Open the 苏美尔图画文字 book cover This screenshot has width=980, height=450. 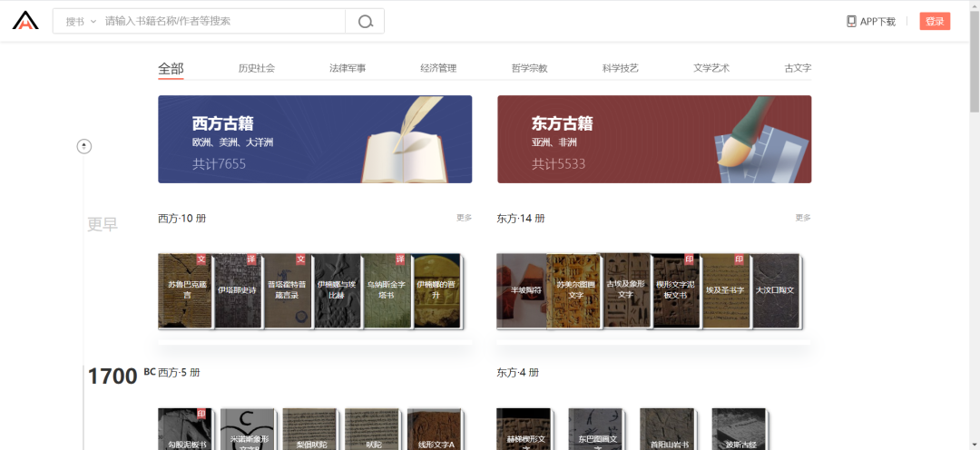click(573, 290)
